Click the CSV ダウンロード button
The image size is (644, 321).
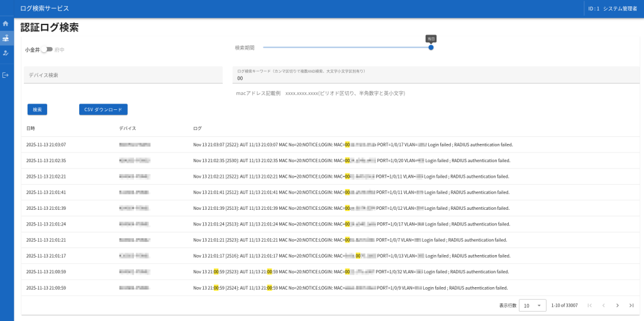click(x=103, y=109)
